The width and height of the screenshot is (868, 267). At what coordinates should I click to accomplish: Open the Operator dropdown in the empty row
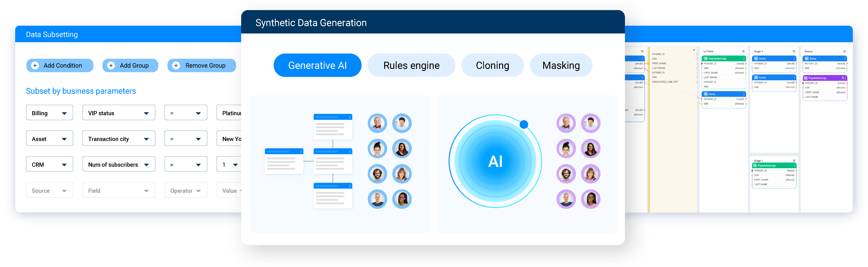click(x=186, y=190)
